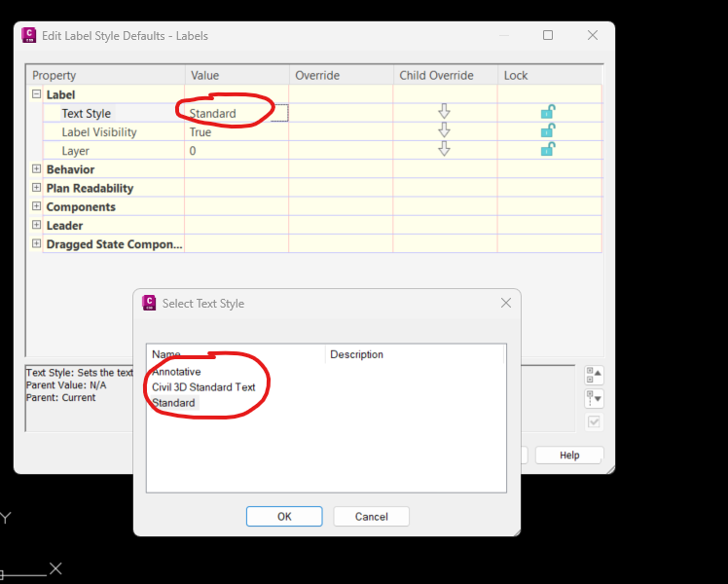Expand the Leader category
Viewport: 728px width, 584px height.
pyautogui.click(x=36, y=225)
